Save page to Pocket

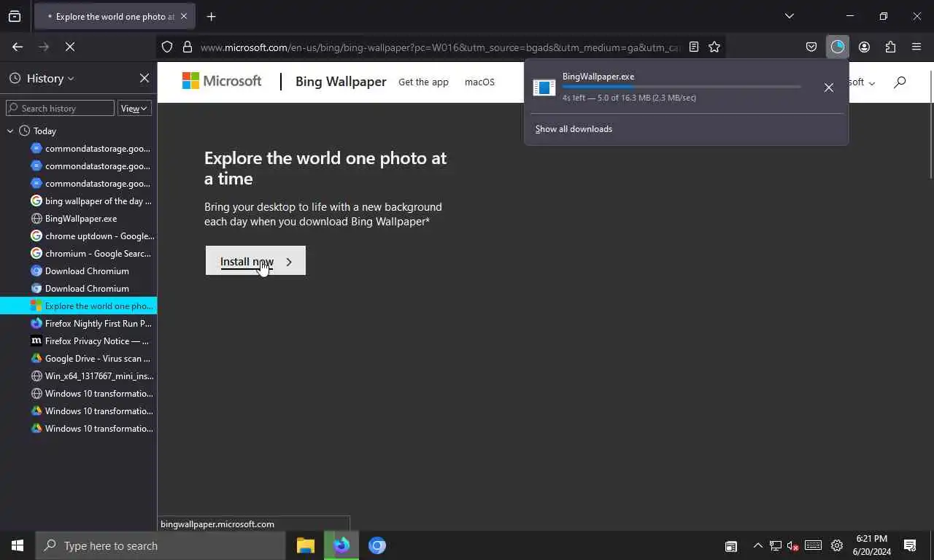[x=811, y=47]
